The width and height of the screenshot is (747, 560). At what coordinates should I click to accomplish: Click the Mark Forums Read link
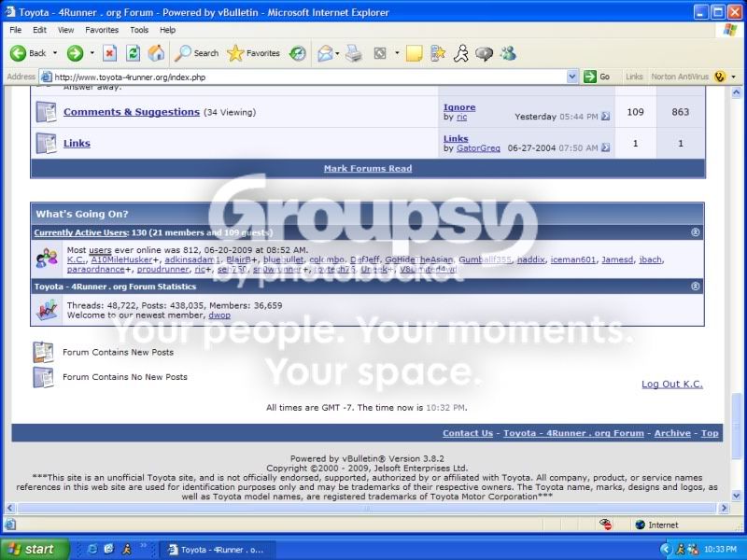(x=368, y=169)
